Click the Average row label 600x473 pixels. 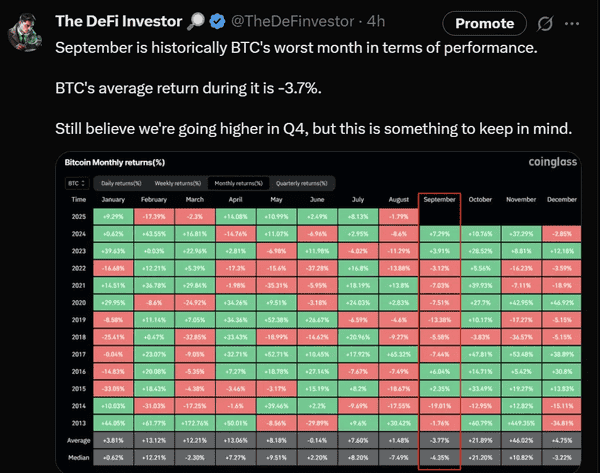(x=75, y=439)
